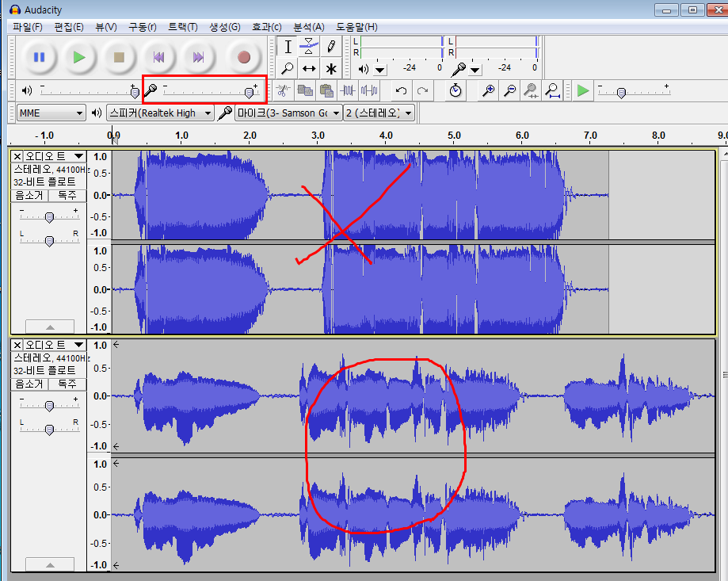The image size is (728, 581).
Task: Open the 트랙(T) menu
Action: tap(182, 27)
